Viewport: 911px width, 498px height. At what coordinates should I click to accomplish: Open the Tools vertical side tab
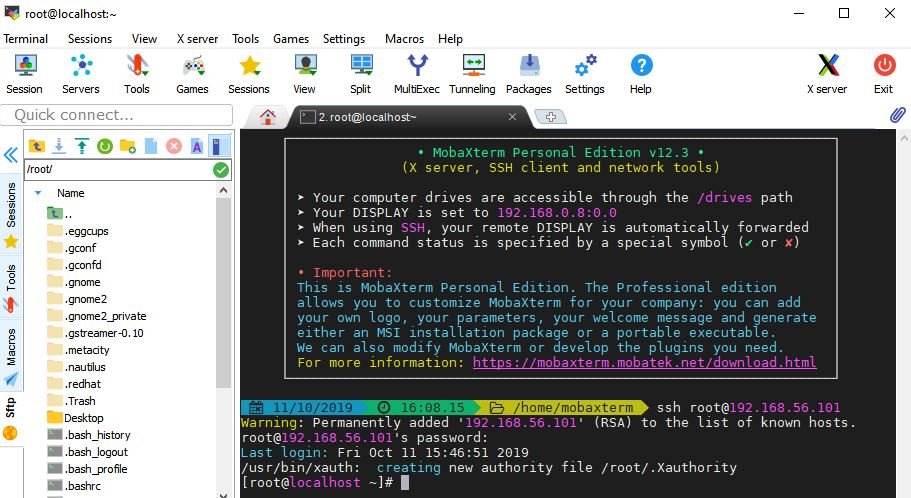11,288
